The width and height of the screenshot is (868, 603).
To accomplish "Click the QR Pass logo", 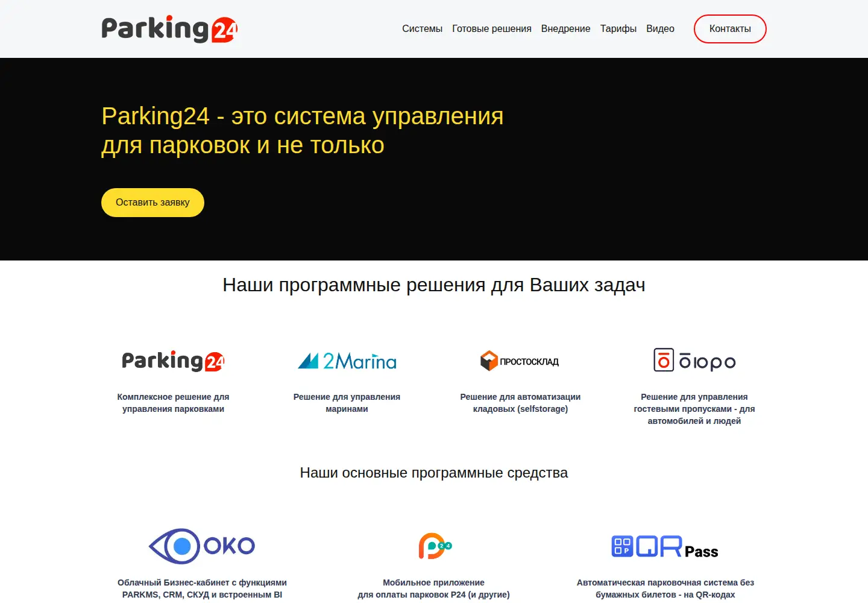I will pos(665,546).
